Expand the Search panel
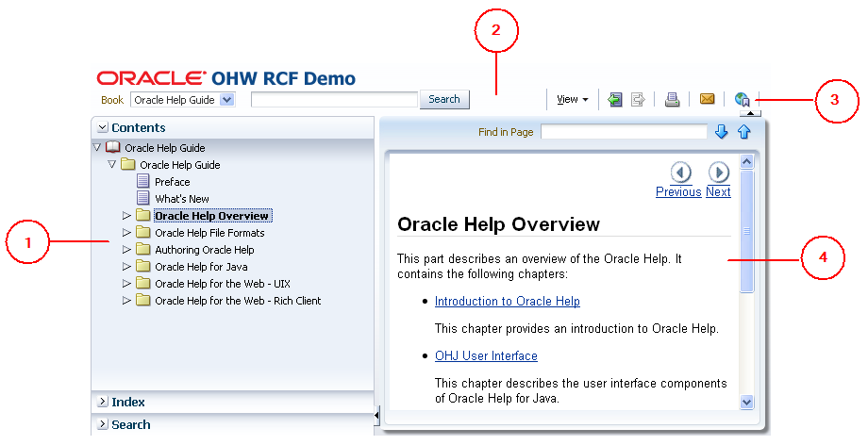Image resolution: width=868 pixels, height=445 pixels. coord(103,424)
